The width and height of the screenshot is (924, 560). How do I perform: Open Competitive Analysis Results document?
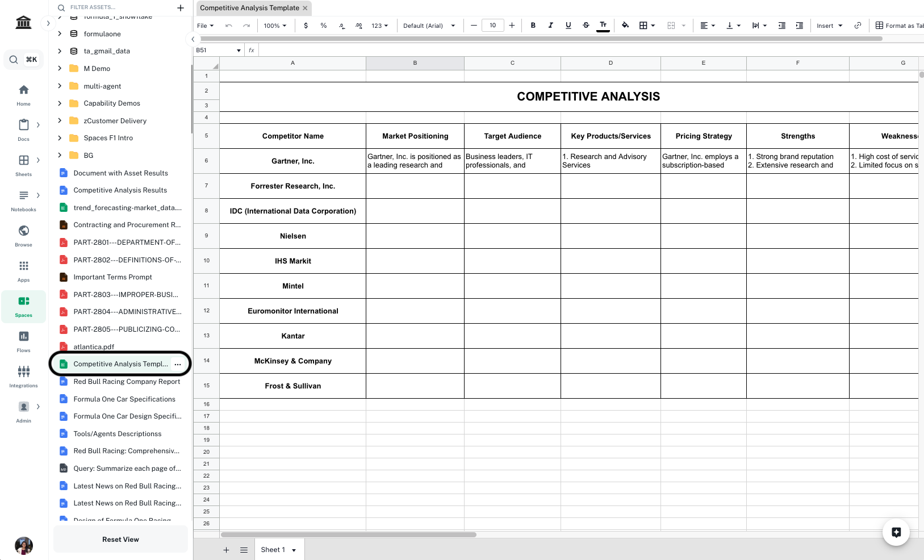120,190
